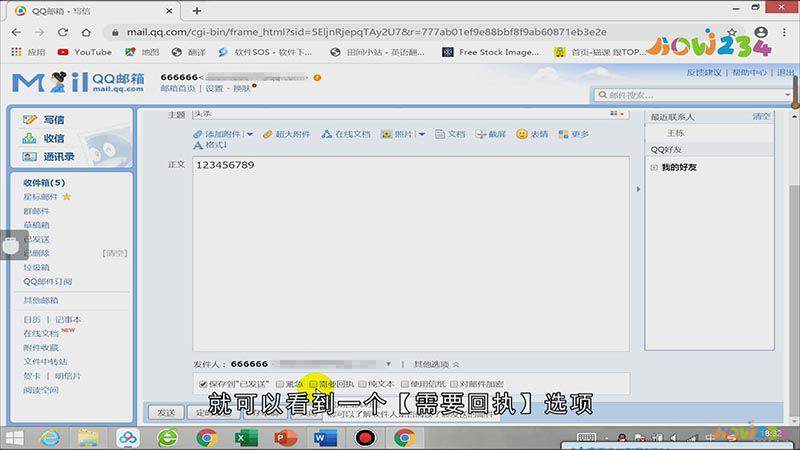Click the 邮箱首页 mailbox home link
800x450 pixels.
point(178,88)
